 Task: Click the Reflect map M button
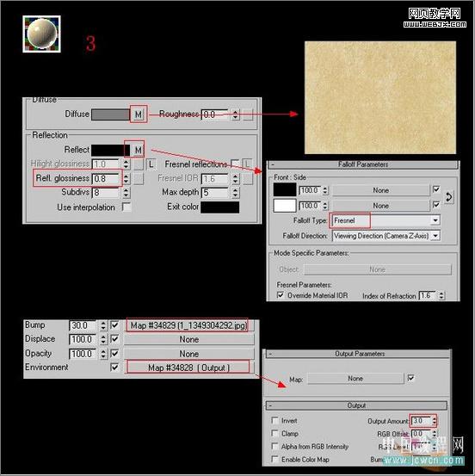tap(138, 150)
